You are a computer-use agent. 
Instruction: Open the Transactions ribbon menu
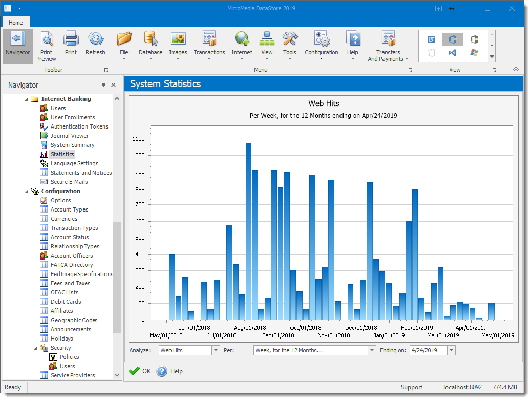coord(209,46)
